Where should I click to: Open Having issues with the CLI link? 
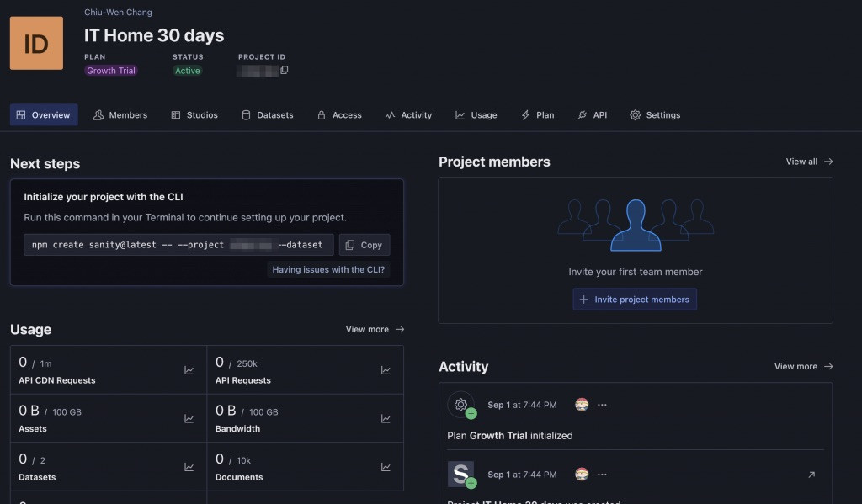328,269
